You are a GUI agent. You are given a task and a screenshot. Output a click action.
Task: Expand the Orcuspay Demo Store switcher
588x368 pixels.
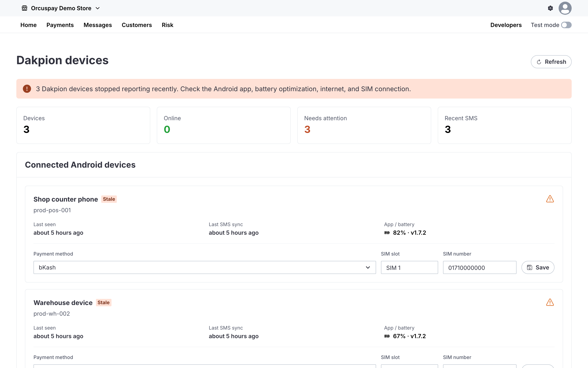point(61,8)
